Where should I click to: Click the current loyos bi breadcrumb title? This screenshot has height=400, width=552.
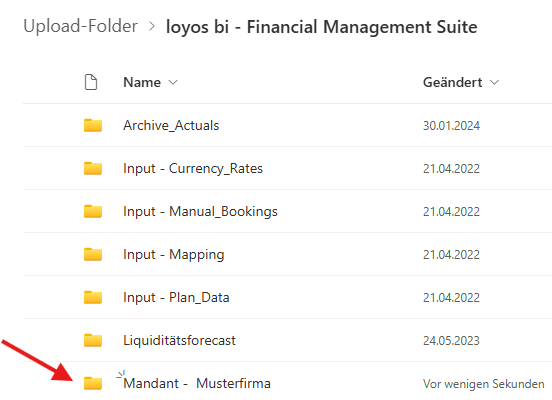321,27
